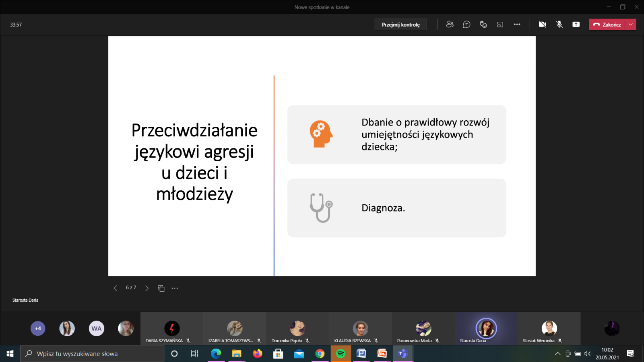Go to the previous slide
This screenshot has width=644, height=362.
pyautogui.click(x=116, y=288)
